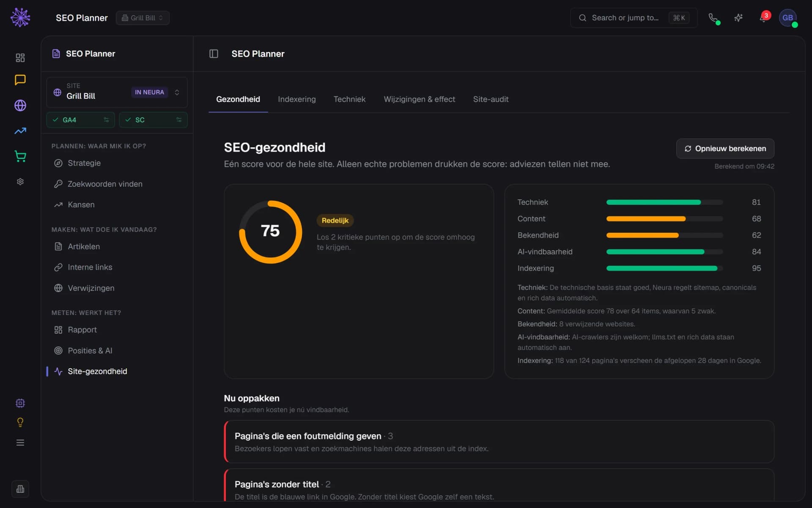The width and height of the screenshot is (812, 508).
Task: Open SC connection settings sliders
Action: pyautogui.click(x=179, y=120)
